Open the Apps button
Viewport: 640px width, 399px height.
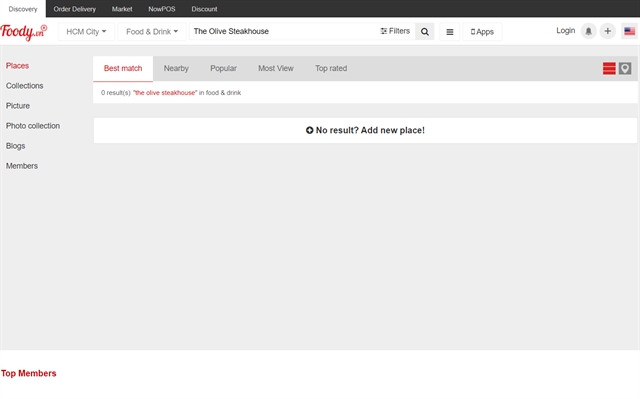[x=482, y=32]
